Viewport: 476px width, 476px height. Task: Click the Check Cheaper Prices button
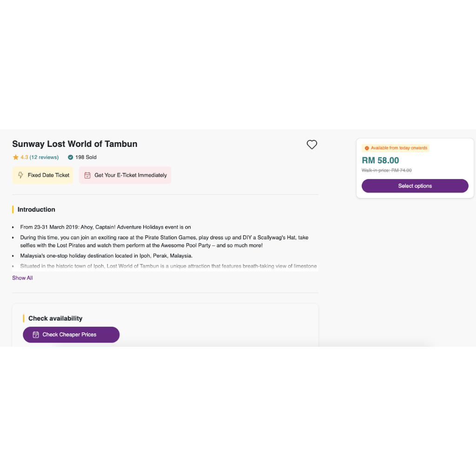click(x=71, y=335)
